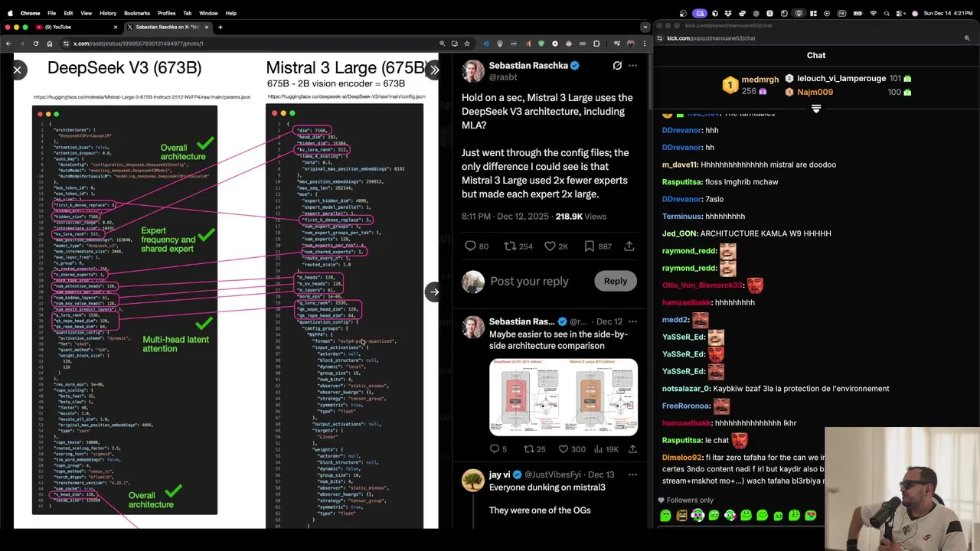The height and width of the screenshot is (551, 980).
Task: Select the first green blob emote below chat
Action: (x=665, y=516)
